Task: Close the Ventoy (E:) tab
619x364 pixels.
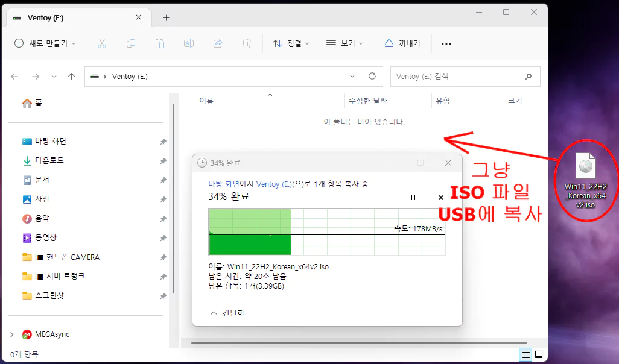Action: point(139,17)
